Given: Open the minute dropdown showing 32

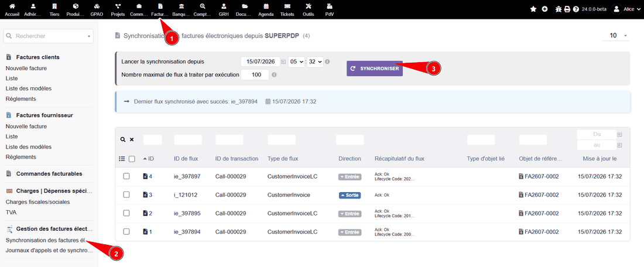Looking at the screenshot, I should point(316,61).
